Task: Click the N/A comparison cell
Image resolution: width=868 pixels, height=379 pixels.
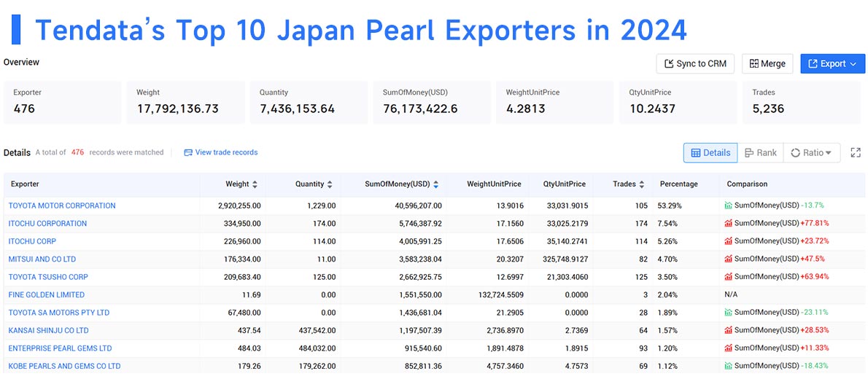Action: (731, 295)
